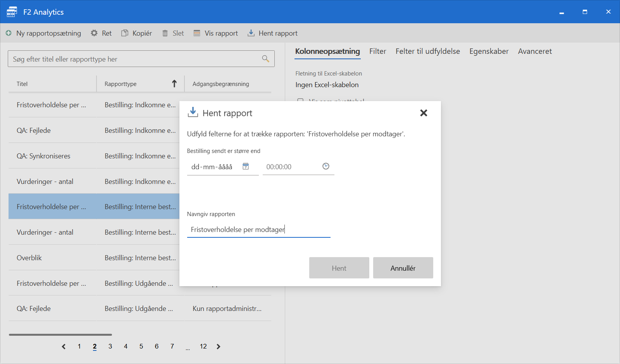The height and width of the screenshot is (364, 620).
Task: Switch to the Filter tab
Action: click(378, 51)
